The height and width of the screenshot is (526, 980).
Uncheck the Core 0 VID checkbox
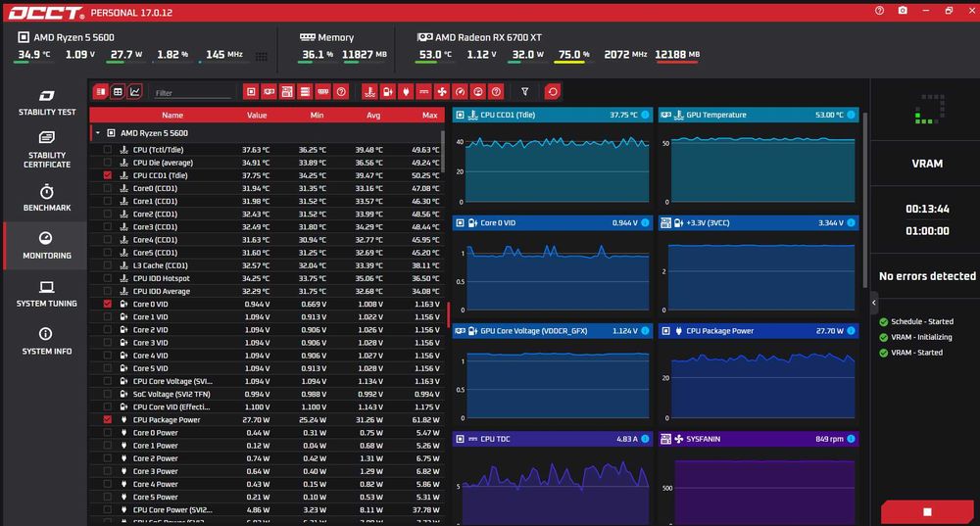coord(108,305)
